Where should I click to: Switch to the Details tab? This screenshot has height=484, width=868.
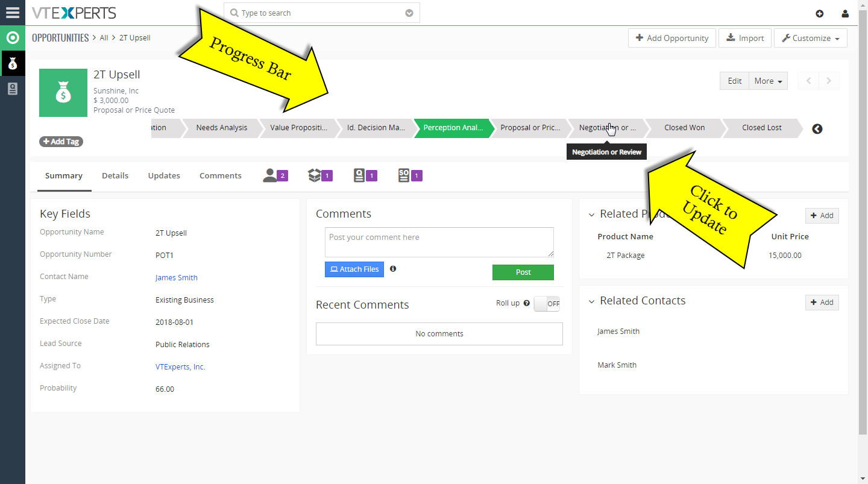(x=115, y=176)
